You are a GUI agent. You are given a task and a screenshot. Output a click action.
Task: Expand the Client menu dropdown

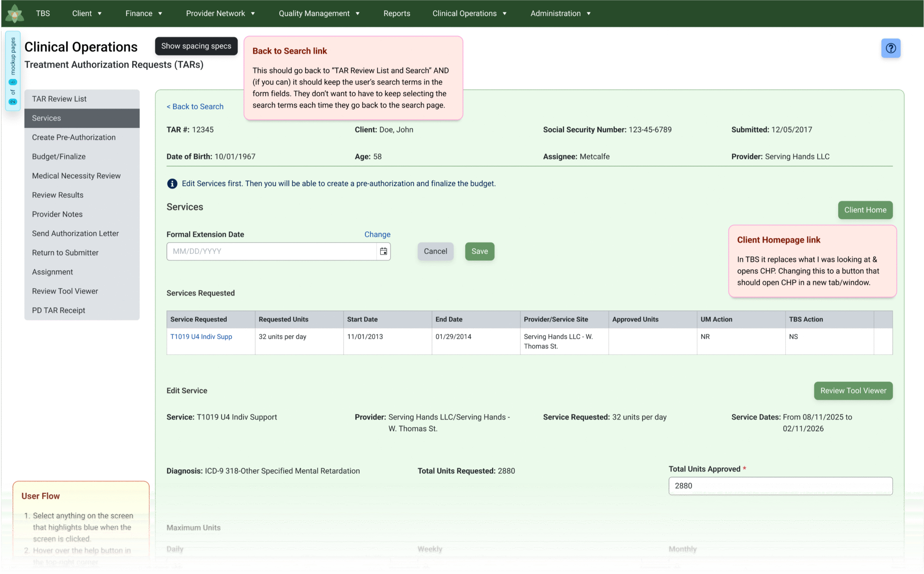click(87, 13)
